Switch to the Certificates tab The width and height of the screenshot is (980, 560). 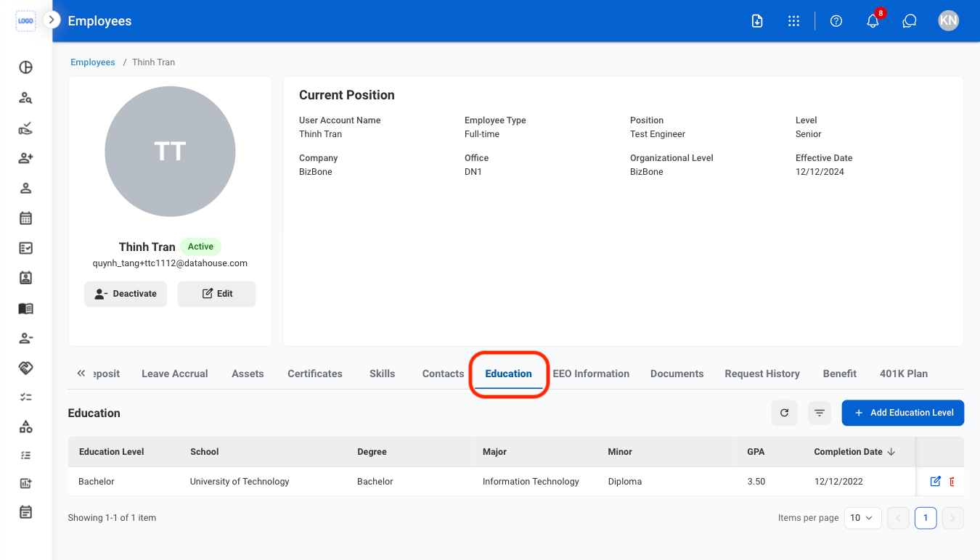click(315, 374)
